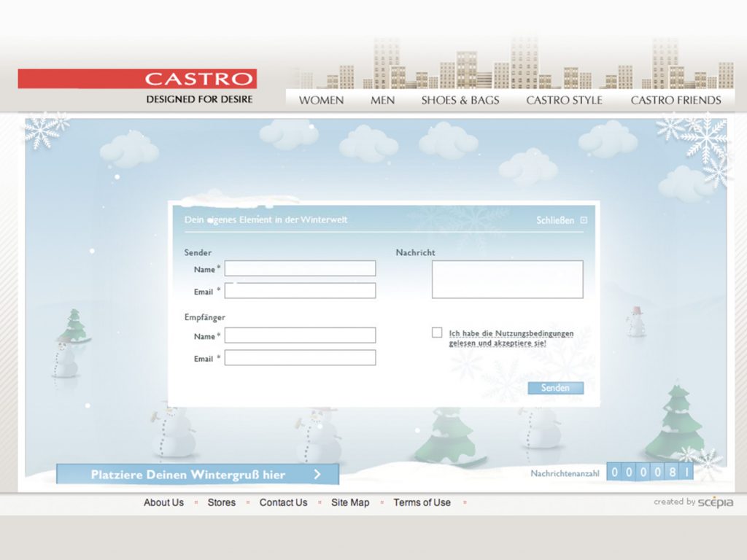
Task: Click the Senden button
Action: tap(555, 388)
